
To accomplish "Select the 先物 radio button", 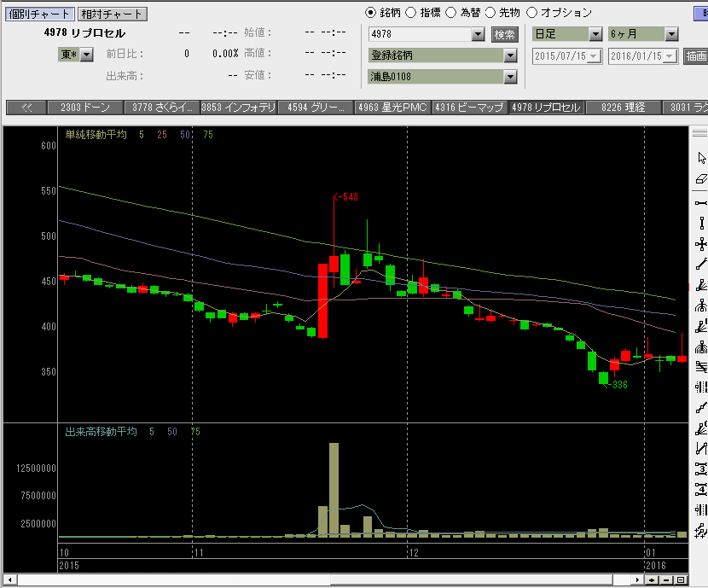I will coord(490,13).
